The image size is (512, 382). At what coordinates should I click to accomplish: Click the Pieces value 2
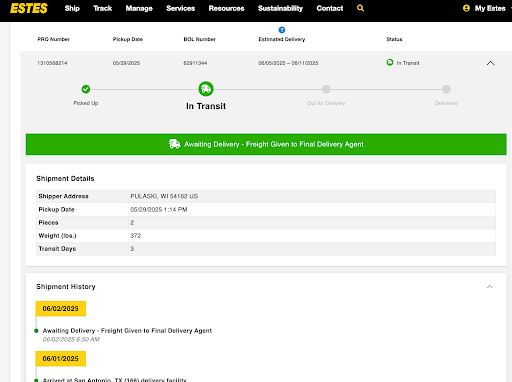pyautogui.click(x=132, y=222)
